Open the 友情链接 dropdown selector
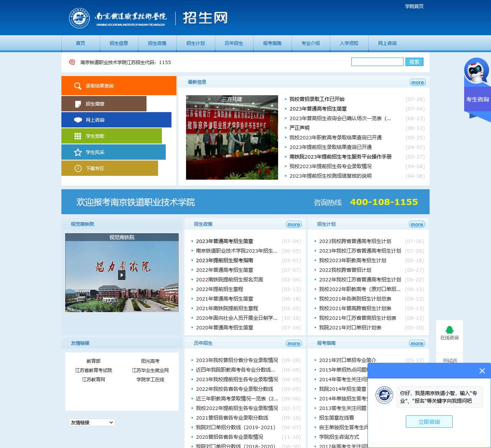This screenshot has width=491, height=448. [x=91, y=422]
